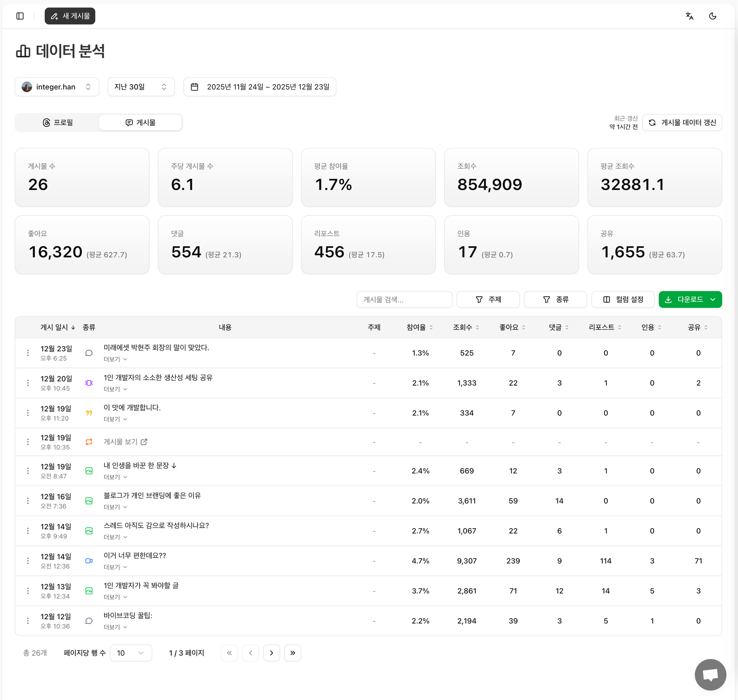Open row menu for 12월 23일 post
The height and width of the screenshot is (700, 738).
point(28,353)
